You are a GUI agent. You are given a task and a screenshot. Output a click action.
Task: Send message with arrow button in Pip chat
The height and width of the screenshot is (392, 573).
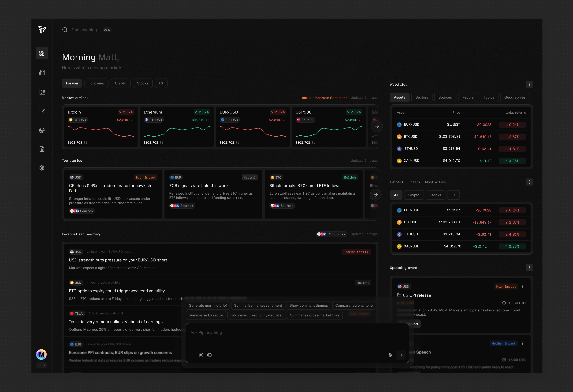pos(401,355)
